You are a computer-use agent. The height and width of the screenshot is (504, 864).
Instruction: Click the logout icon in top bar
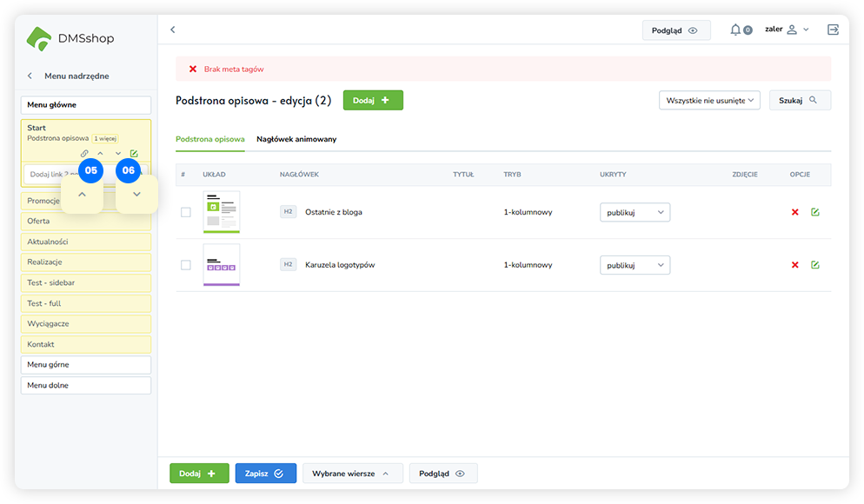(833, 30)
